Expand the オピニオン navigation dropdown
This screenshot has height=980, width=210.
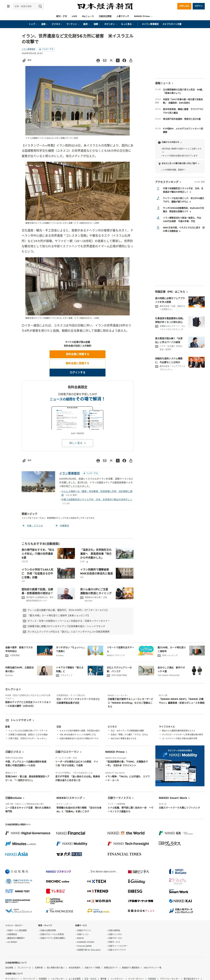pyautogui.click(x=111, y=24)
